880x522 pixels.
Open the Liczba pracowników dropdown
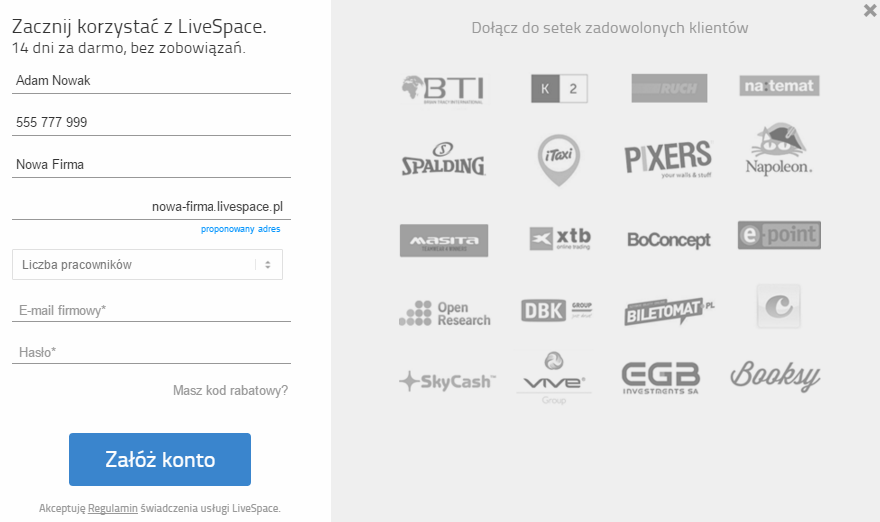[x=147, y=264]
